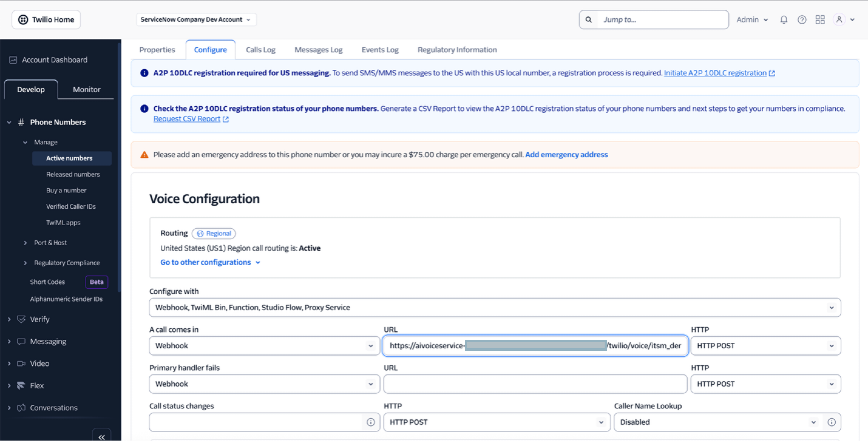This screenshot has height=443, width=868.
Task: Click Add emergency address link
Action: tap(566, 155)
